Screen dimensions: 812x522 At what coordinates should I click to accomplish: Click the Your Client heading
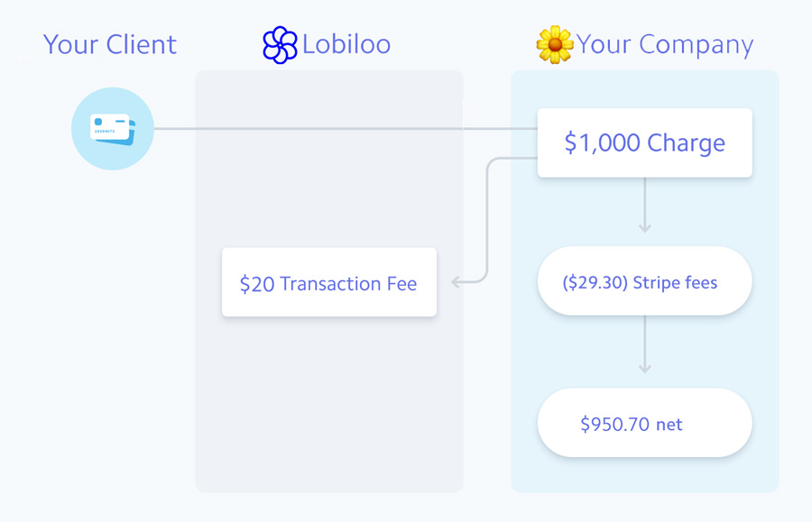coord(110,44)
